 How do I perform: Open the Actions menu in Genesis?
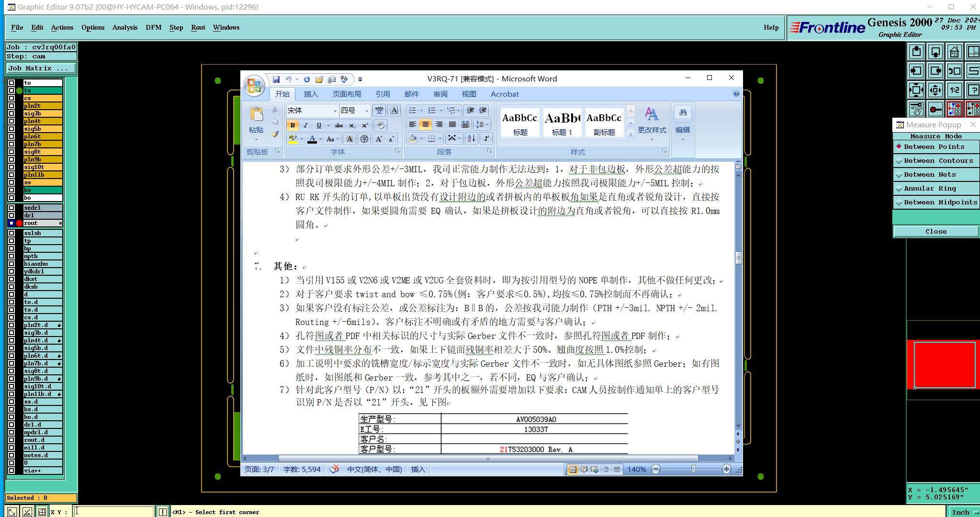click(62, 27)
